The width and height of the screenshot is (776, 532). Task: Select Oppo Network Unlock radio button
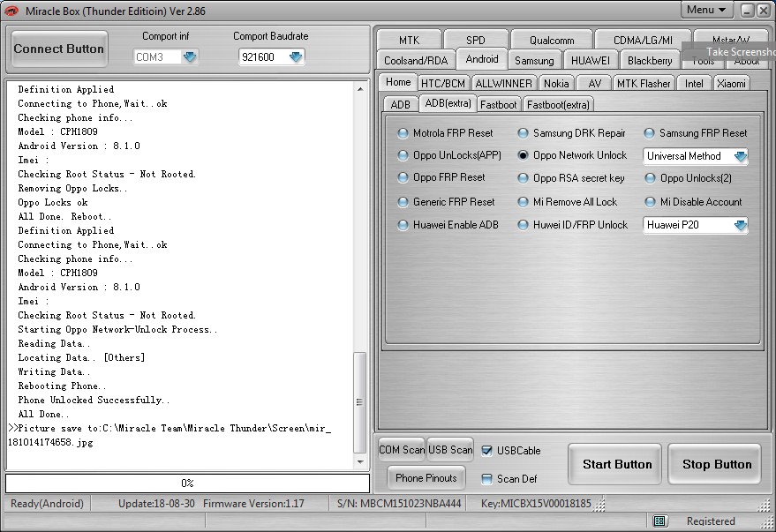tap(523, 155)
